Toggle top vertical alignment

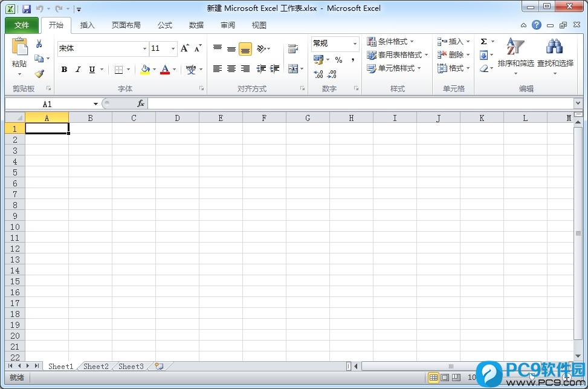coord(218,49)
